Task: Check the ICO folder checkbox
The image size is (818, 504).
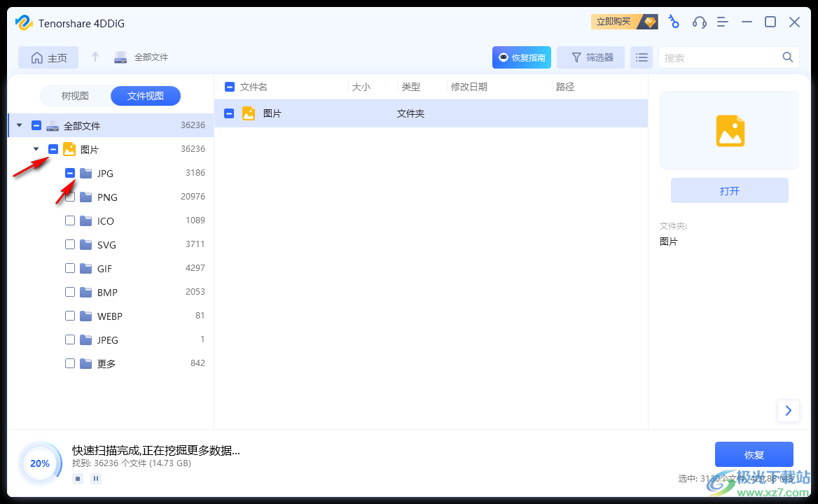Action: click(x=70, y=220)
